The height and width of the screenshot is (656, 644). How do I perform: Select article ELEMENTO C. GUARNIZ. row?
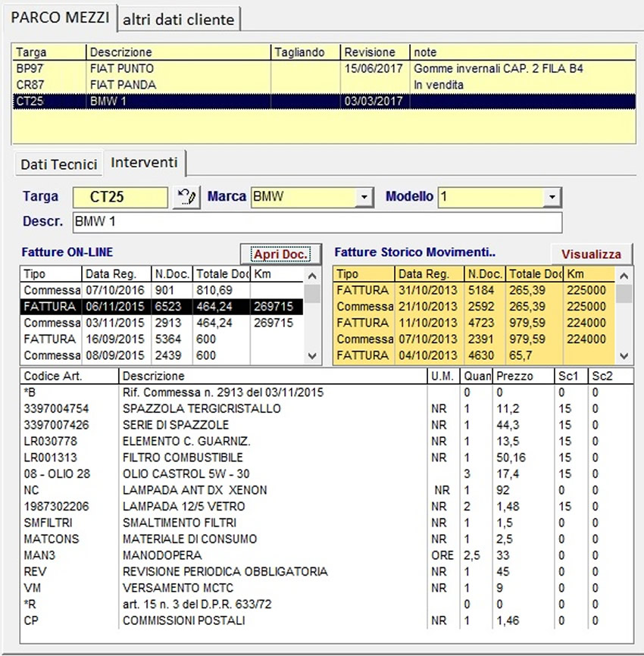click(x=327, y=442)
